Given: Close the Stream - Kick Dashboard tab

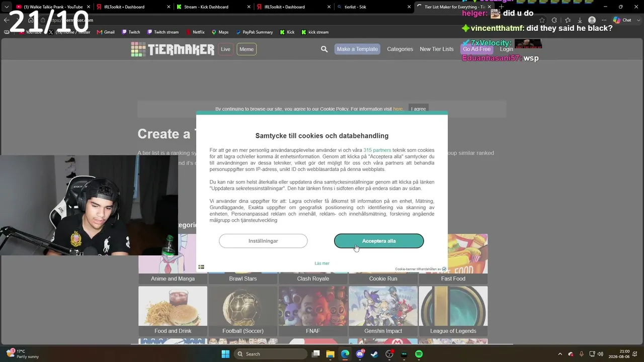Looking at the screenshot, I should coord(249,7).
